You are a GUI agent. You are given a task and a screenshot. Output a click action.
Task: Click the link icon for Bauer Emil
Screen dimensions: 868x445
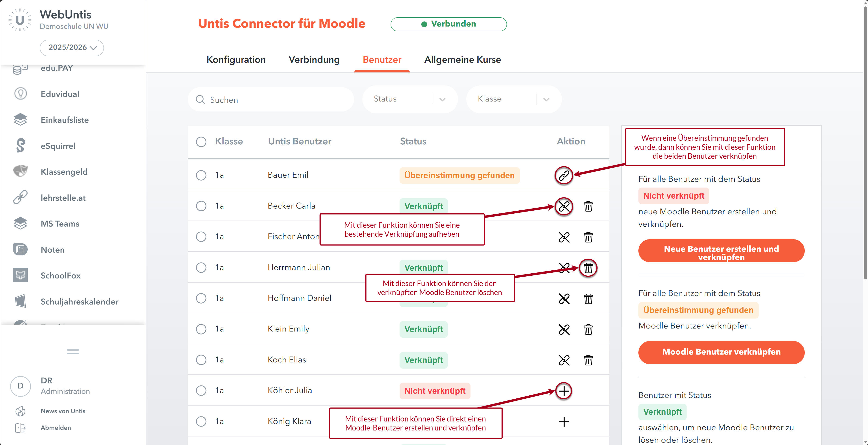pyautogui.click(x=564, y=175)
